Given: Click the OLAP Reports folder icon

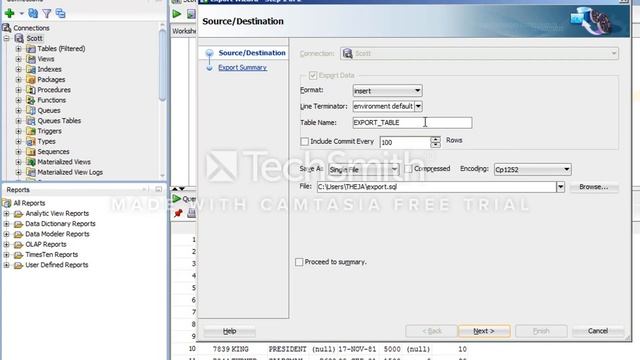Looking at the screenshot, I should click(18, 244).
